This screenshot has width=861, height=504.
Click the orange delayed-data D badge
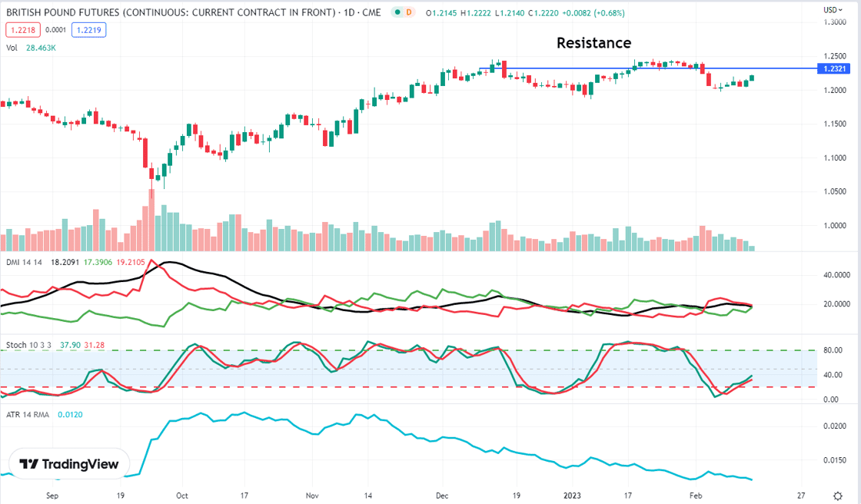pyautogui.click(x=409, y=12)
